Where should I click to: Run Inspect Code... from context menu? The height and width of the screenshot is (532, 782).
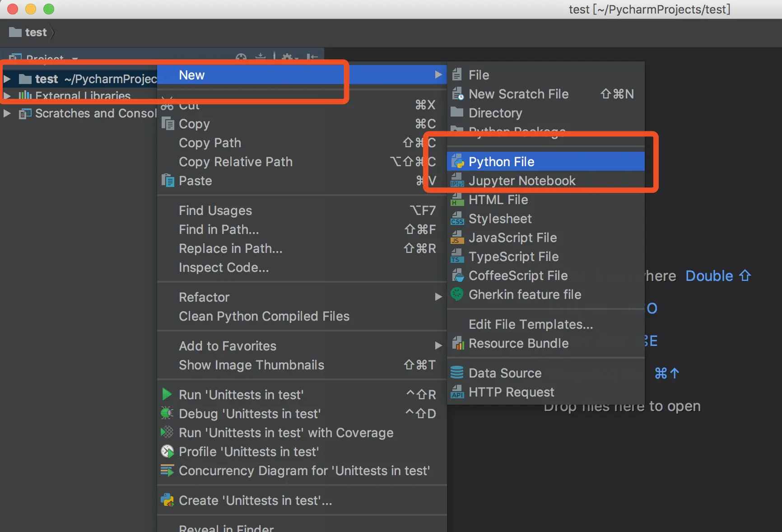coord(302,267)
